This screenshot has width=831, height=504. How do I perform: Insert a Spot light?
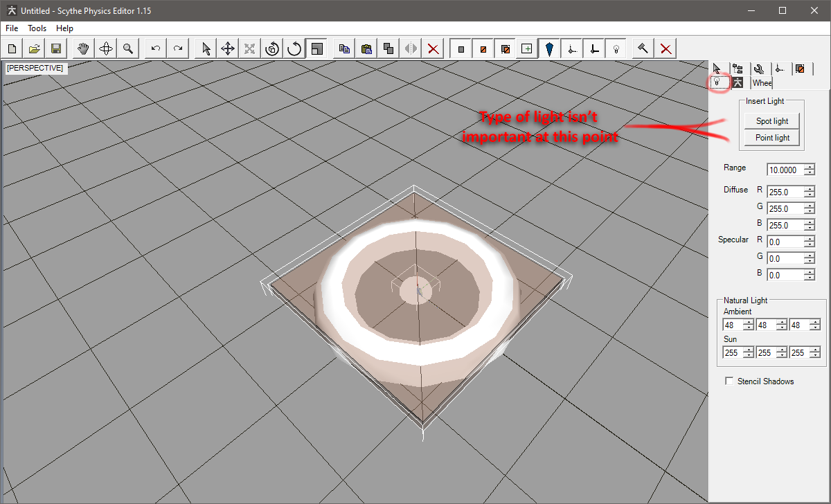point(772,121)
